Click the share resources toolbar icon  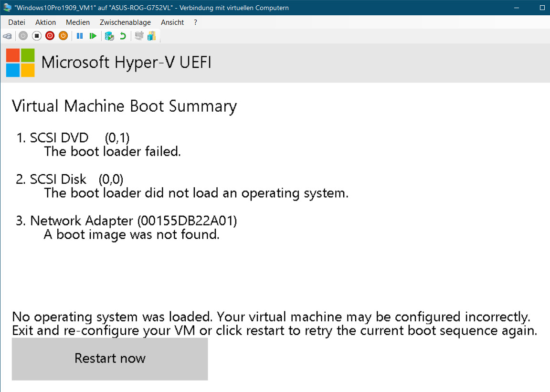(152, 36)
